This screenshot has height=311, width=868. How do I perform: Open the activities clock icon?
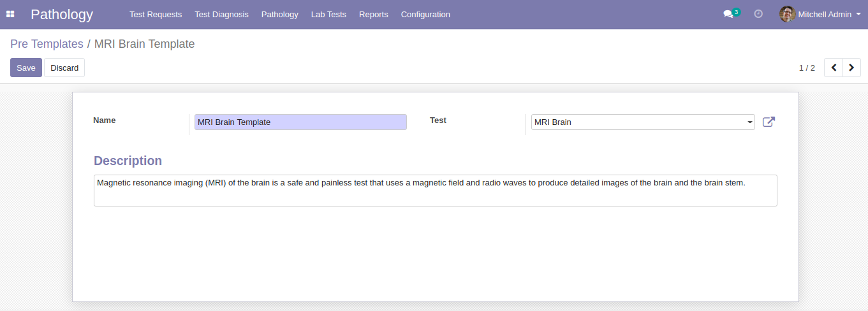point(758,14)
